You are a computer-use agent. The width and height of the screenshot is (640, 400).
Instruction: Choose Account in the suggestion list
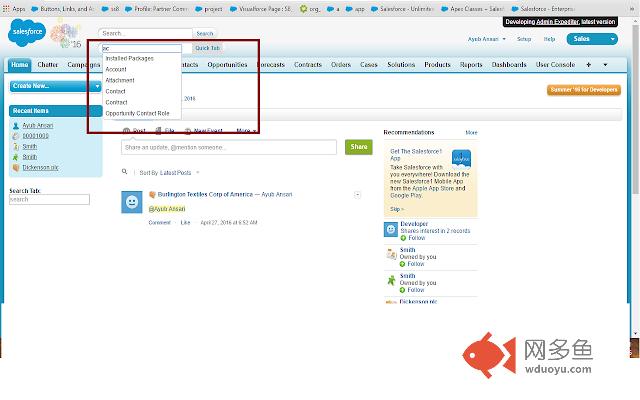coord(116,69)
